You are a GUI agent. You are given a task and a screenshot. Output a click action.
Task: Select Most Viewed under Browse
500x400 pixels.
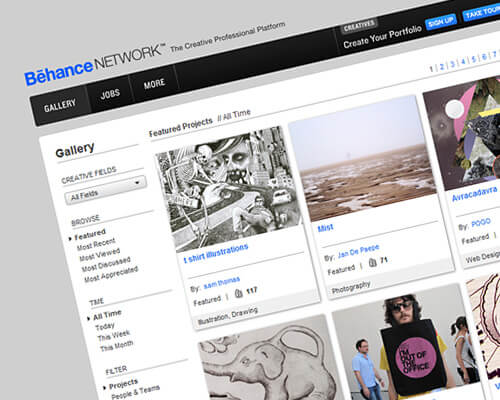(99, 254)
